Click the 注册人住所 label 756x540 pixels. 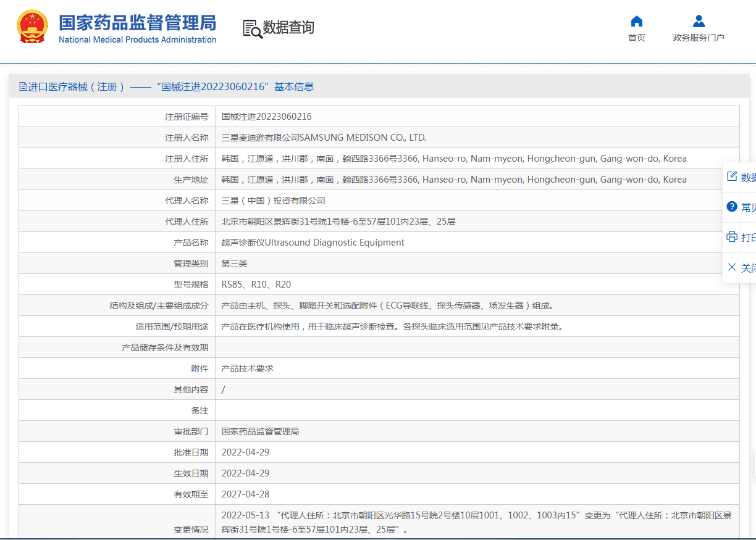click(x=187, y=159)
